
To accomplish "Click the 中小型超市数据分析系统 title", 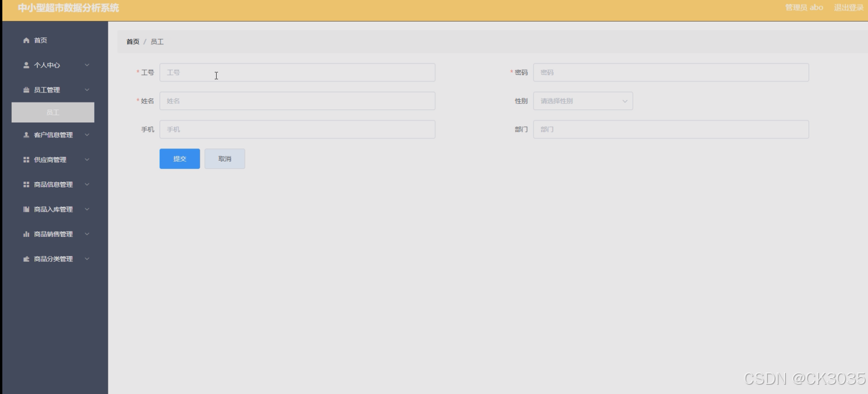I will [68, 8].
